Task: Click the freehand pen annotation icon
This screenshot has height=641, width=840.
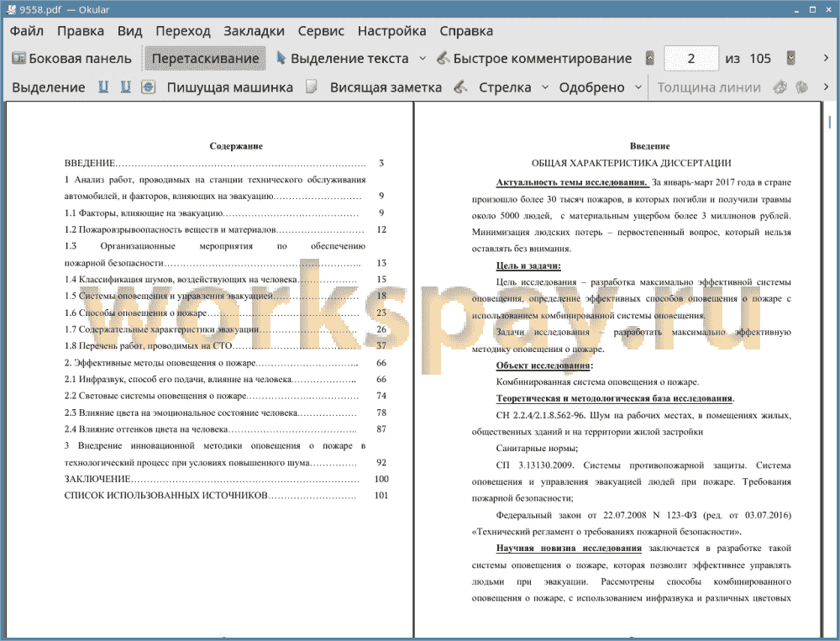Action: pos(460,87)
